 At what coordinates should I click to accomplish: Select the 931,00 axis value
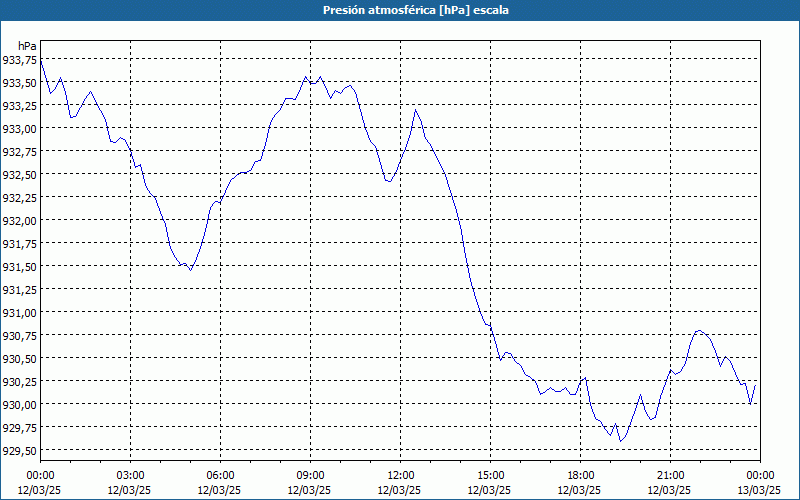click(x=19, y=312)
